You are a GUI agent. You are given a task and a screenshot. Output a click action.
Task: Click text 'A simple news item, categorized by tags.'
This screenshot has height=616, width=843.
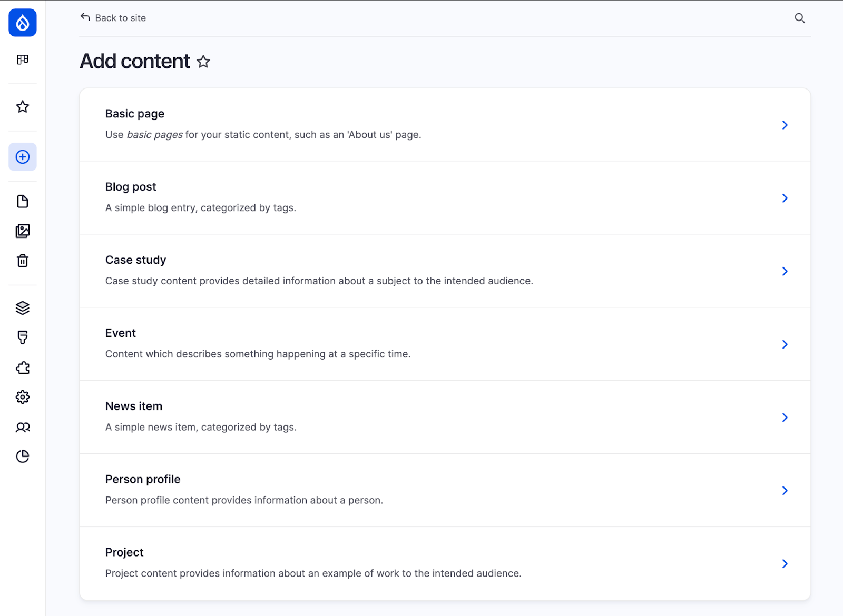pyautogui.click(x=201, y=428)
